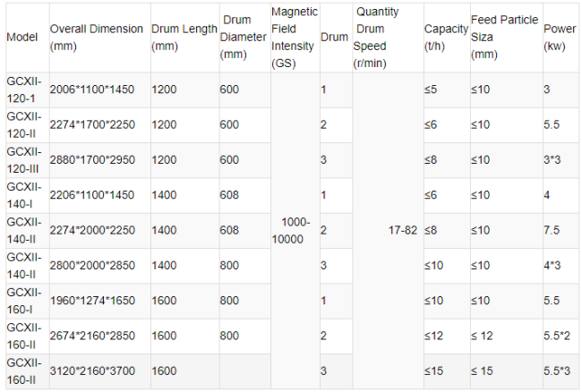
Task: Click the GCXII-120-III model cell
Action: 25,159
